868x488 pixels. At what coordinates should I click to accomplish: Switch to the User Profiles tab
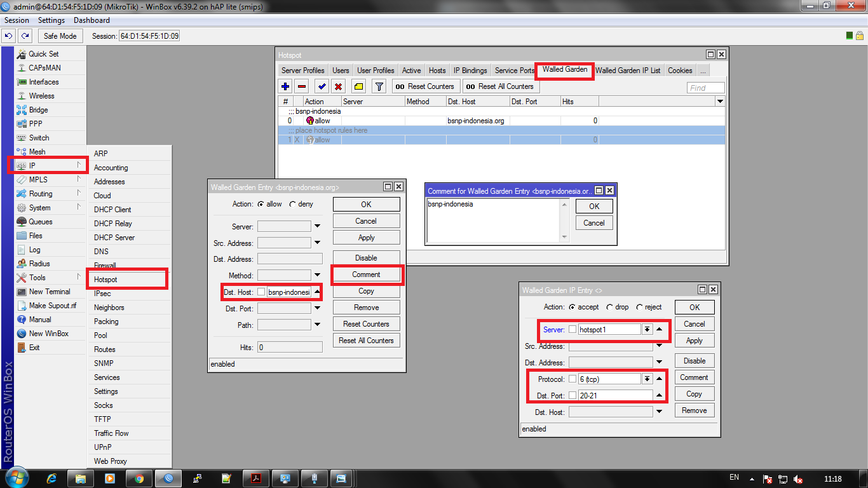tap(376, 71)
